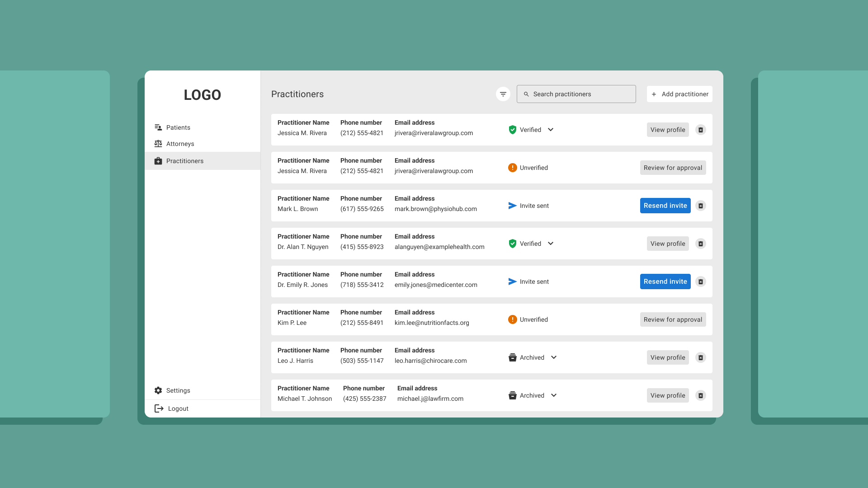This screenshot has width=868, height=488.
Task: Expand Archived dropdown for Leo J. Harris
Action: (554, 357)
